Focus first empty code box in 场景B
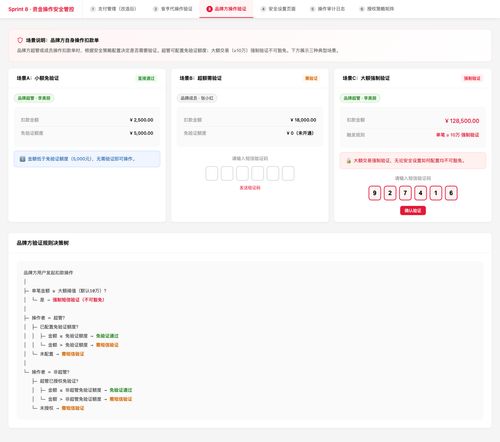500x442 pixels. point(212,174)
